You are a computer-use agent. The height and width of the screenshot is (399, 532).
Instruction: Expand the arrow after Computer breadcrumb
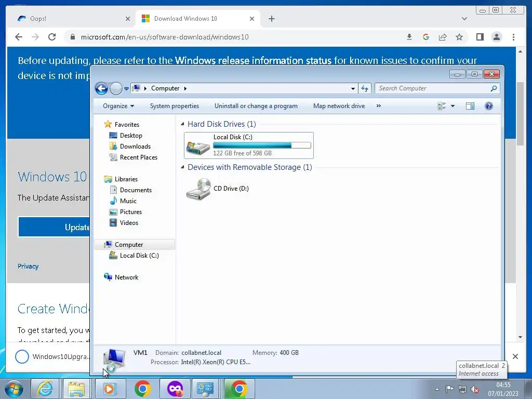point(185,88)
